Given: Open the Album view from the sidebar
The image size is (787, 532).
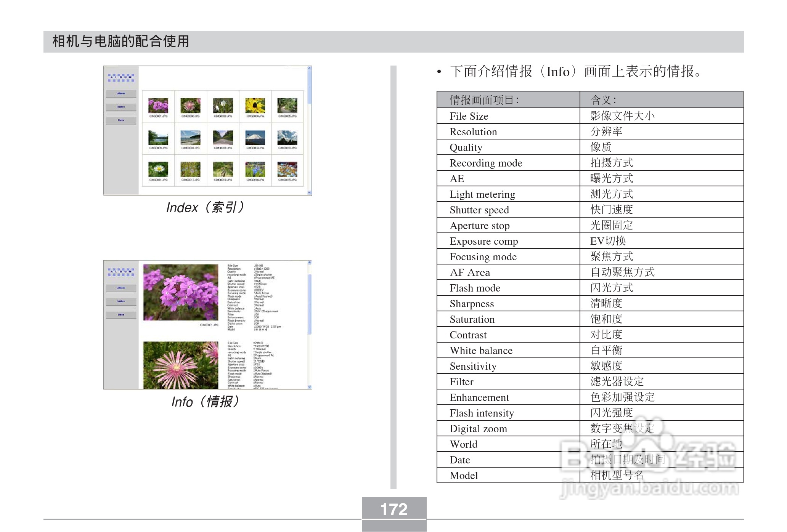Looking at the screenshot, I should coord(121,93).
